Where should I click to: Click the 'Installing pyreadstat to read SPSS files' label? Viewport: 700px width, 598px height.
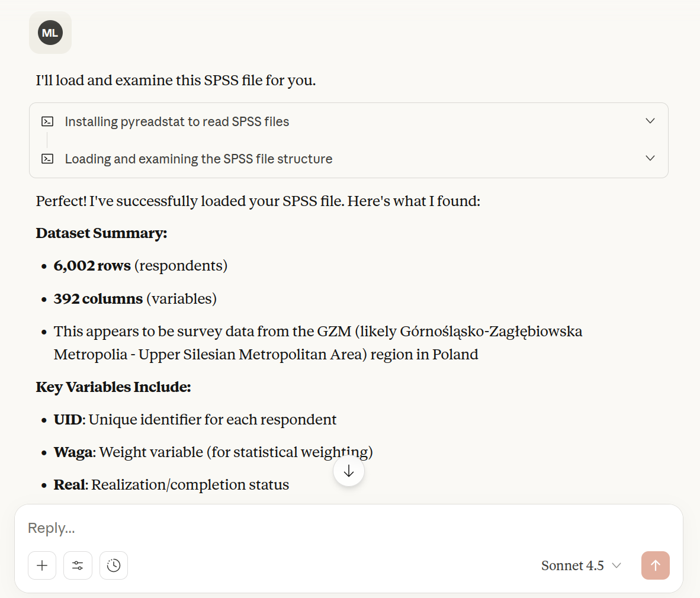pyautogui.click(x=176, y=121)
